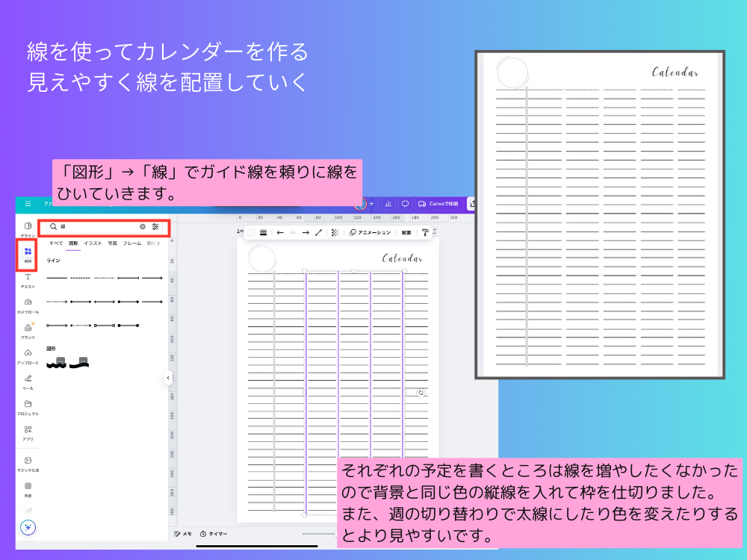Open the テキスト panel in the sidebar
747x560 pixels.
tap(27, 278)
